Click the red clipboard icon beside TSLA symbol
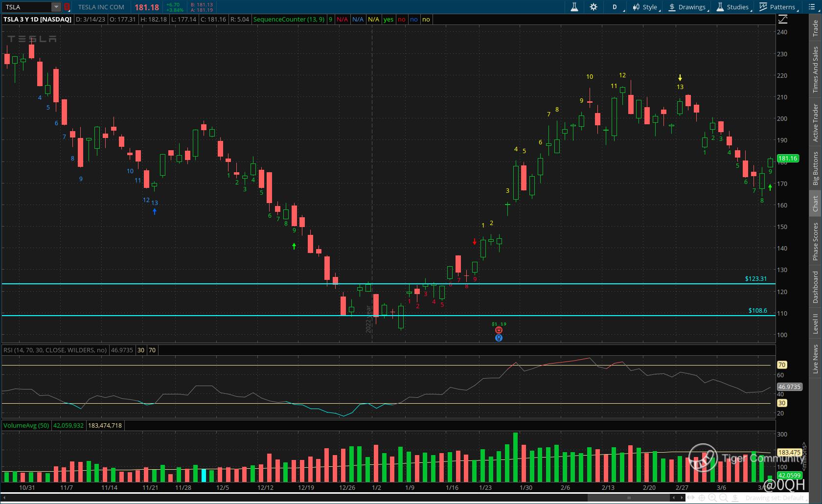This screenshot has width=822, height=504. point(67,7)
